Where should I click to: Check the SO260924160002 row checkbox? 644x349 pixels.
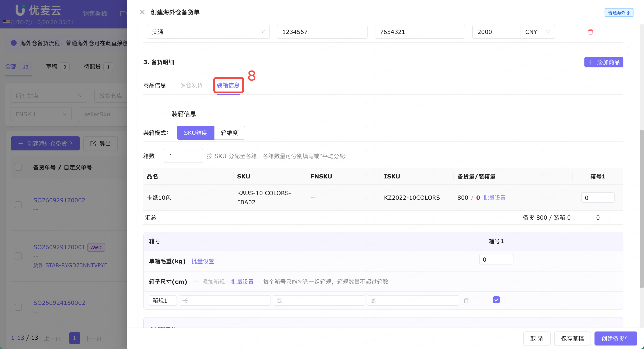click(18, 307)
